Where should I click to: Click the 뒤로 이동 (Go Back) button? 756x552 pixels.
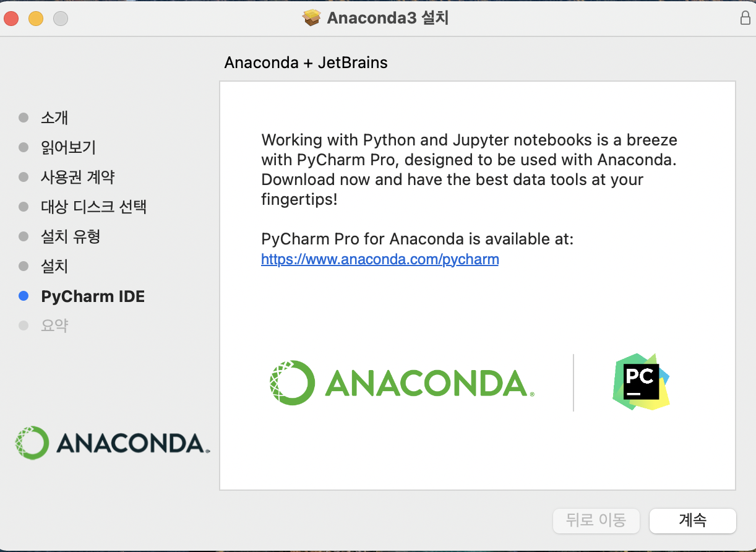(x=596, y=520)
